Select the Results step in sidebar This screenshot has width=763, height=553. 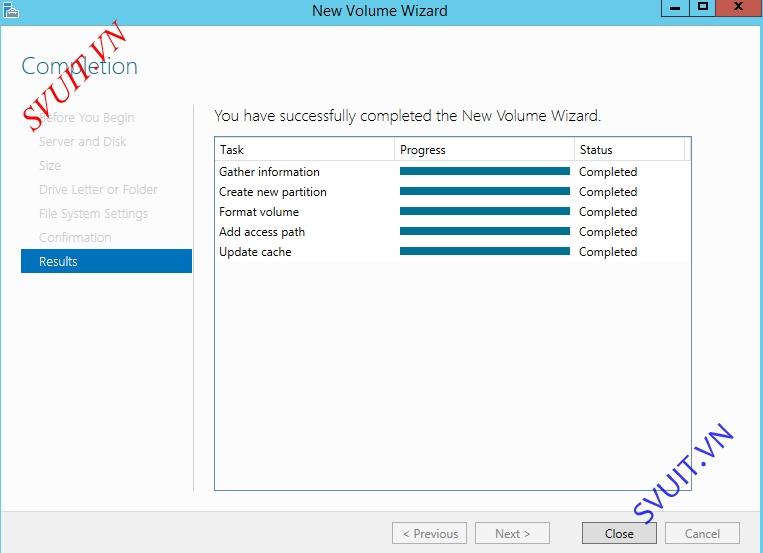[107, 261]
